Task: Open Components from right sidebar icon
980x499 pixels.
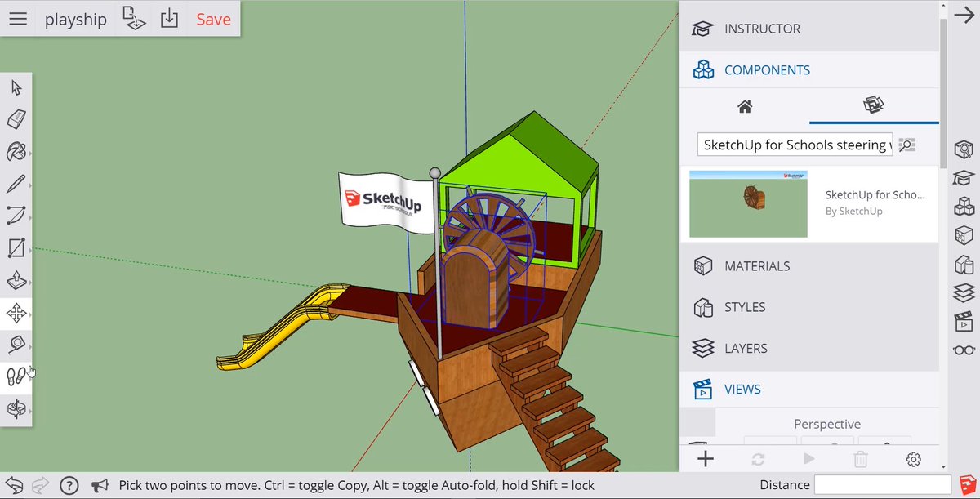Action: click(x=964, y=207)
